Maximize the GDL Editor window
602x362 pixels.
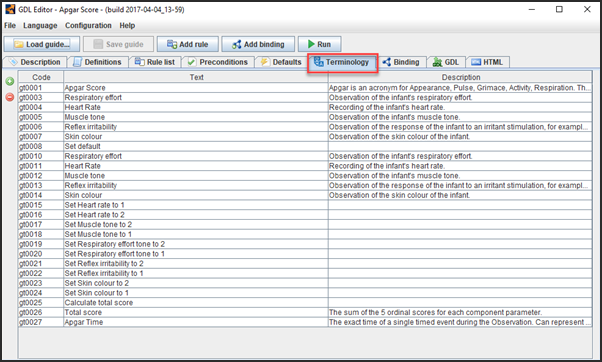(559, 9)
